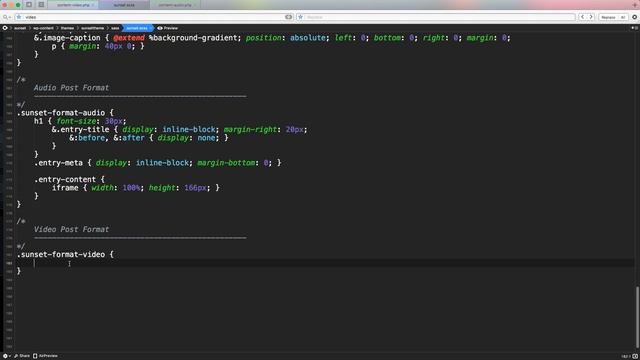Select 'sunsettheme' in the path bar
Screen dimensions: 640x360
coord(92,28)
